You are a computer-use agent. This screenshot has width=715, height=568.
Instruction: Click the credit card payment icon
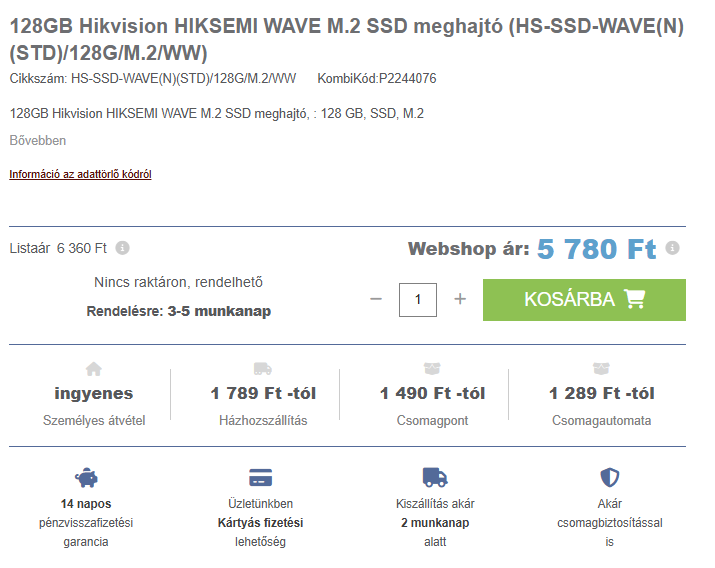pos(260,477)
